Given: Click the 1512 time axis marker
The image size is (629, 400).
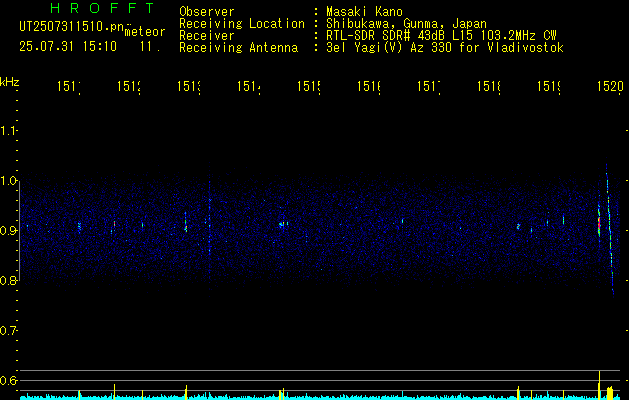Looking at the screenshot, I should [x=129, y=86].
